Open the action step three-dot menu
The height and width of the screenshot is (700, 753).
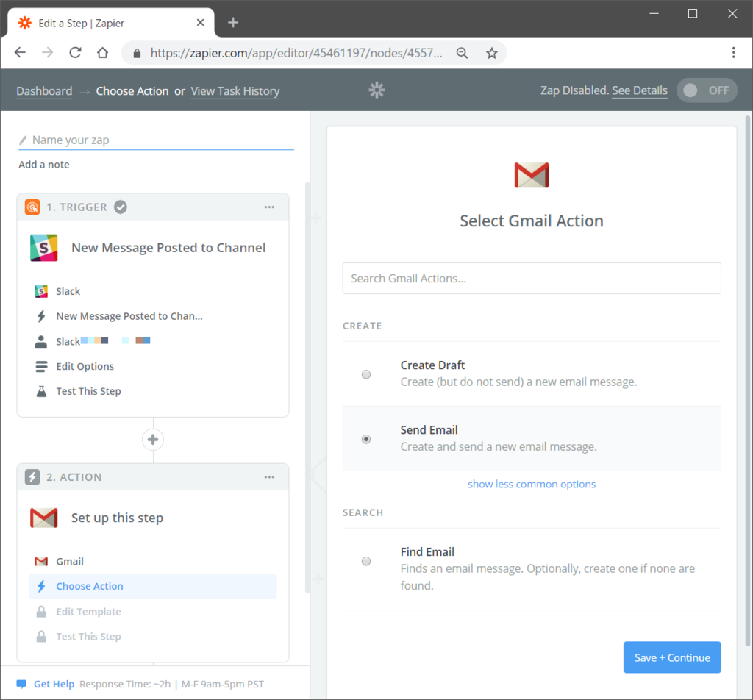pyautogui.click(x=269, y=476)
